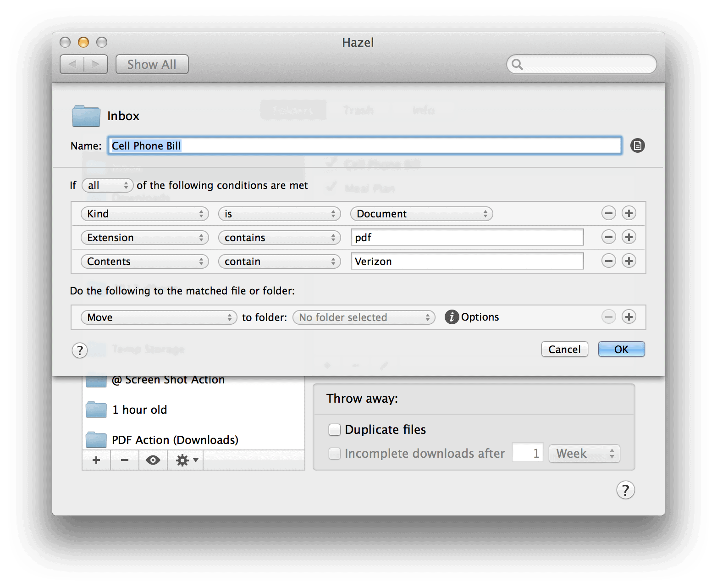Add a condition after the Contents row
This screenshot has width=717, height=588.
pyautogui.click(x=629, y=261)
